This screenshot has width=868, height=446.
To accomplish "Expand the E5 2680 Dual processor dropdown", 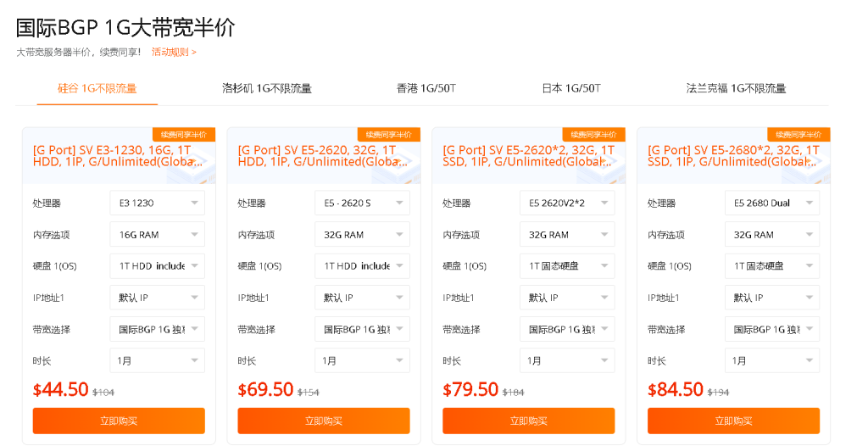I will point(772,203).
